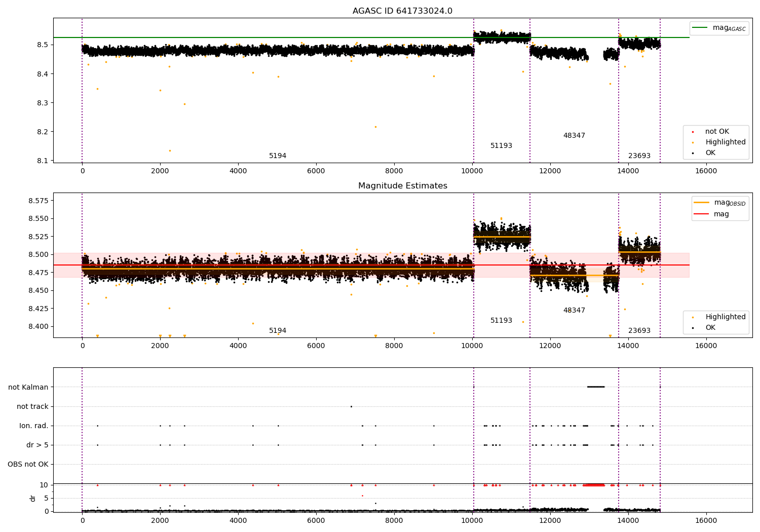Click the 8.525 y-axis tick label
Image resolution: width=760 pixels, height=532 pixels.
(39, 237)
